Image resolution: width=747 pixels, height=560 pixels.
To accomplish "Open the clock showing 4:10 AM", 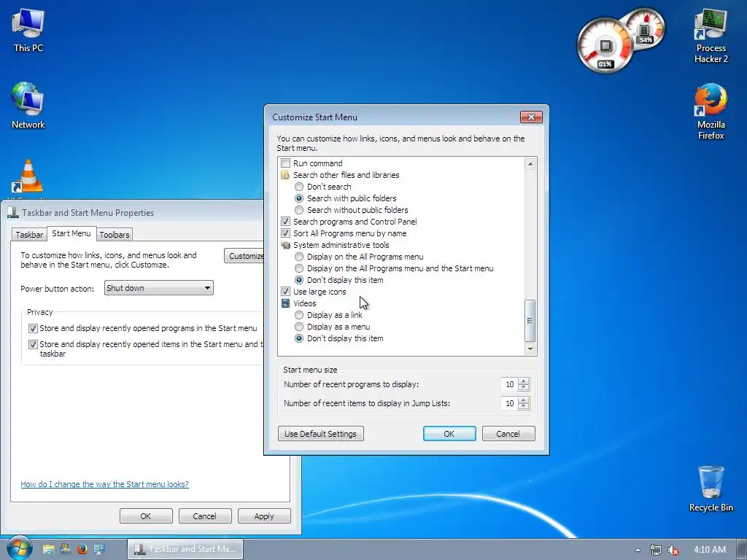I will pyautogui.click(x=709, y=550).
